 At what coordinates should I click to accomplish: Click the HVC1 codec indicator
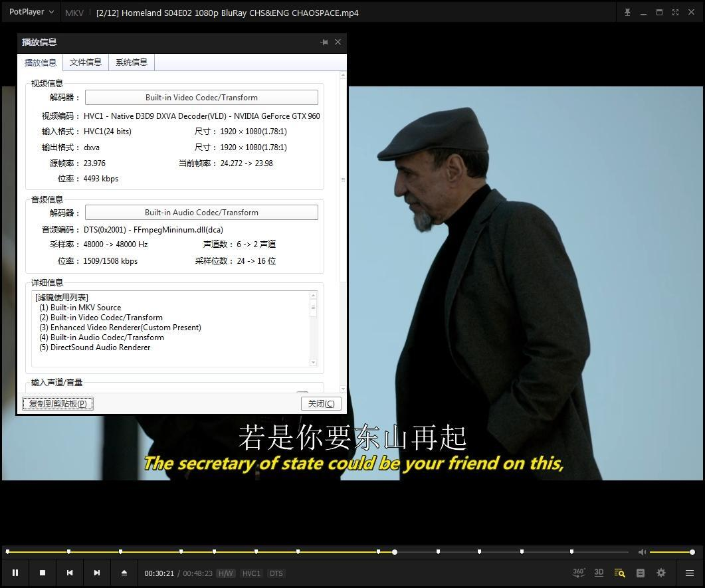pos(251,573)
